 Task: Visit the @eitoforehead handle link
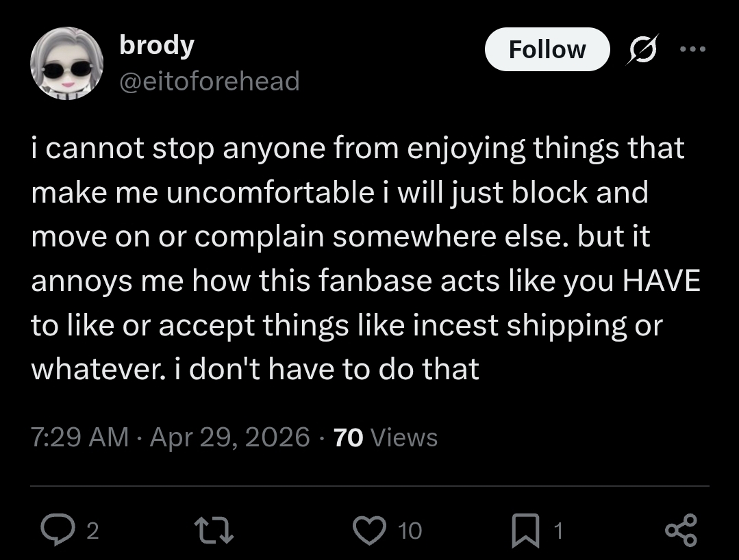tap(210, 81)
